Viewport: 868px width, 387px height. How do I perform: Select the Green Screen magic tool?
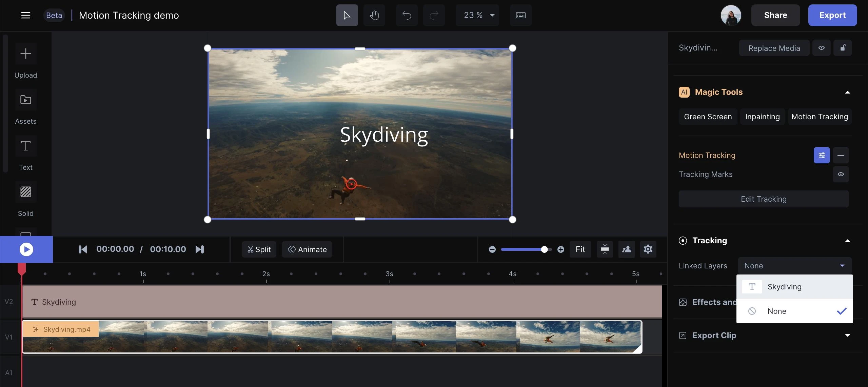tap(708, 117)
